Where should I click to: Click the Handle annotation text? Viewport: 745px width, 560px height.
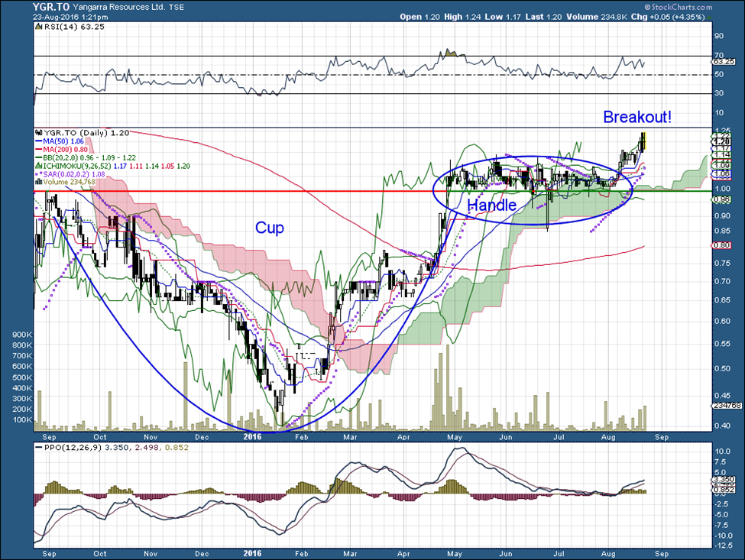coord(492,206)
